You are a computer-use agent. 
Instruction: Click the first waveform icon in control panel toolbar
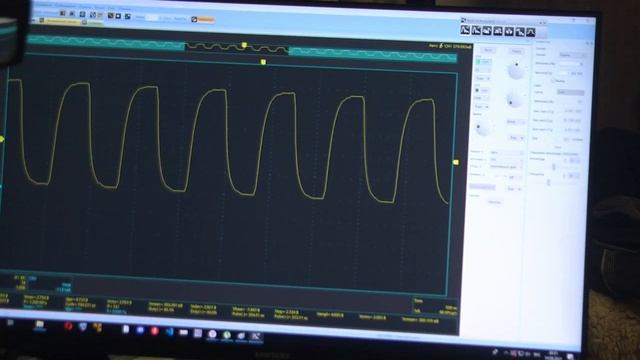tap(465, 30)
